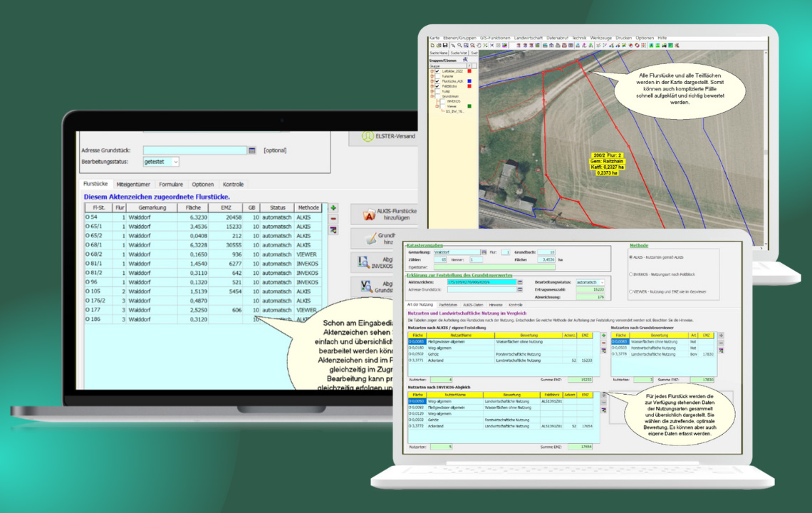Switch to Pachtdaten tab
The width and height of the screenshot is (812, 513).
pyautogui.click(x=448, y=305)
